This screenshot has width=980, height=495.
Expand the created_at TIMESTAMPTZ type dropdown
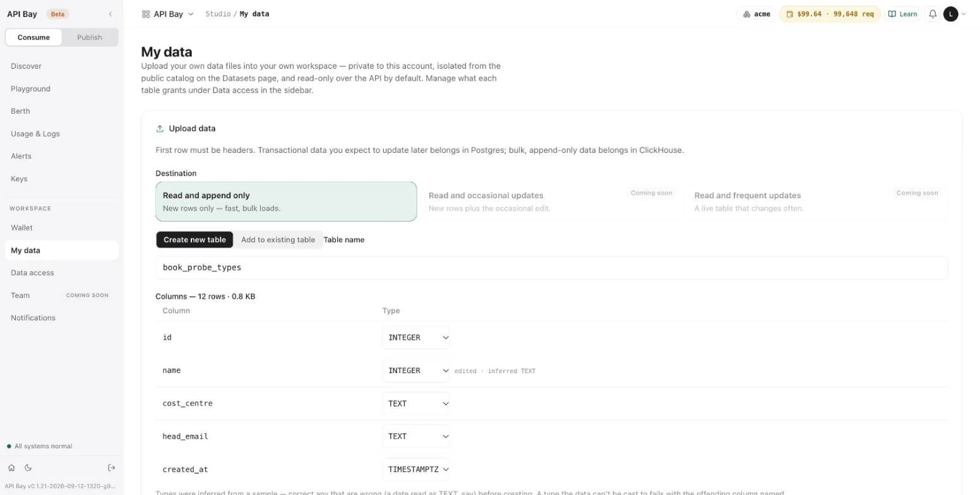(x=415, y=469)
